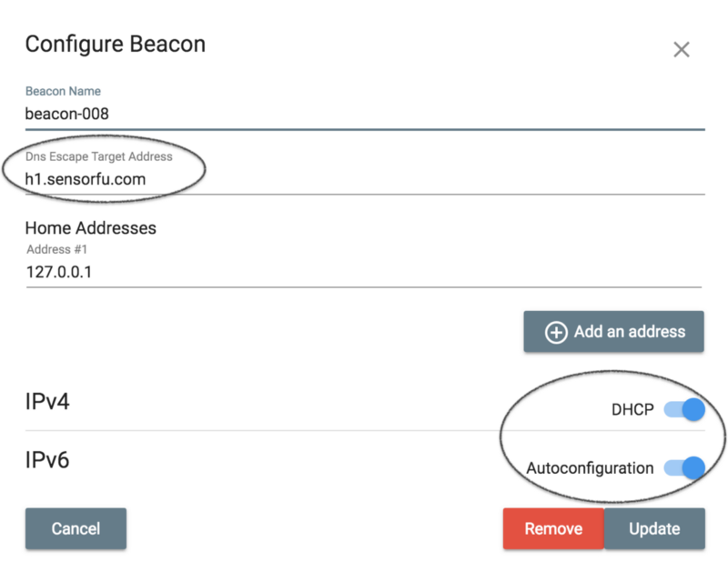Click the red Remove button
This screenshot has height=572, width=728.
click(552, 528)
